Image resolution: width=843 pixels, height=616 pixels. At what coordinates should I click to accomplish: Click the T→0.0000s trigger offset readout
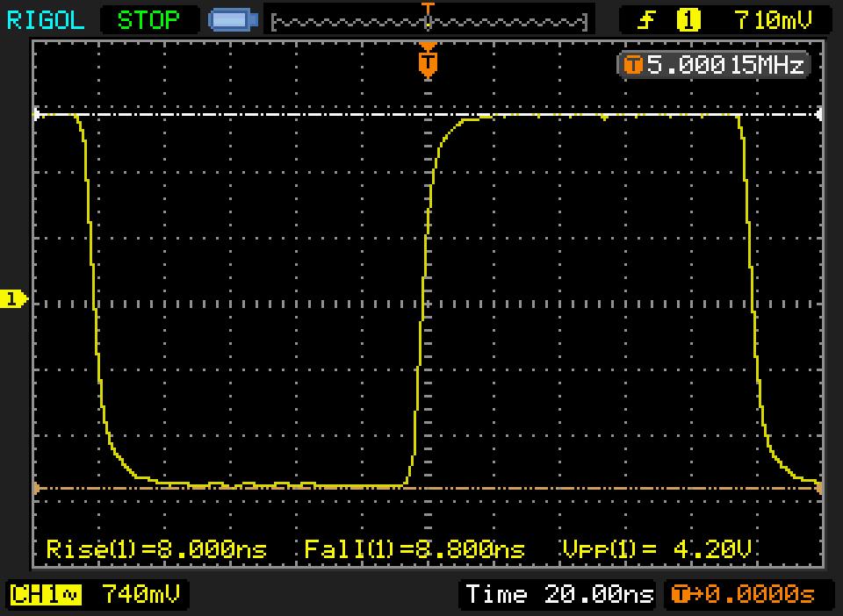[x=743, y=595]
